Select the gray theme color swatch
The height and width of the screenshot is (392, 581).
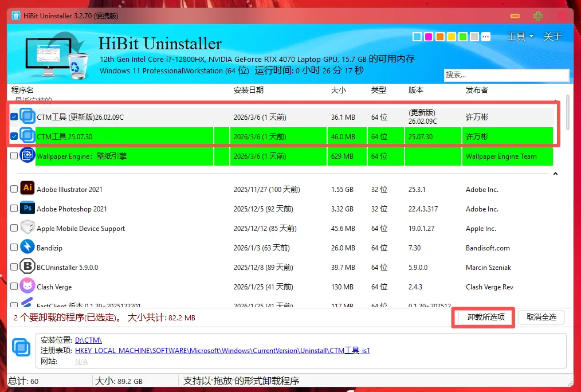[x=474, y=37]
